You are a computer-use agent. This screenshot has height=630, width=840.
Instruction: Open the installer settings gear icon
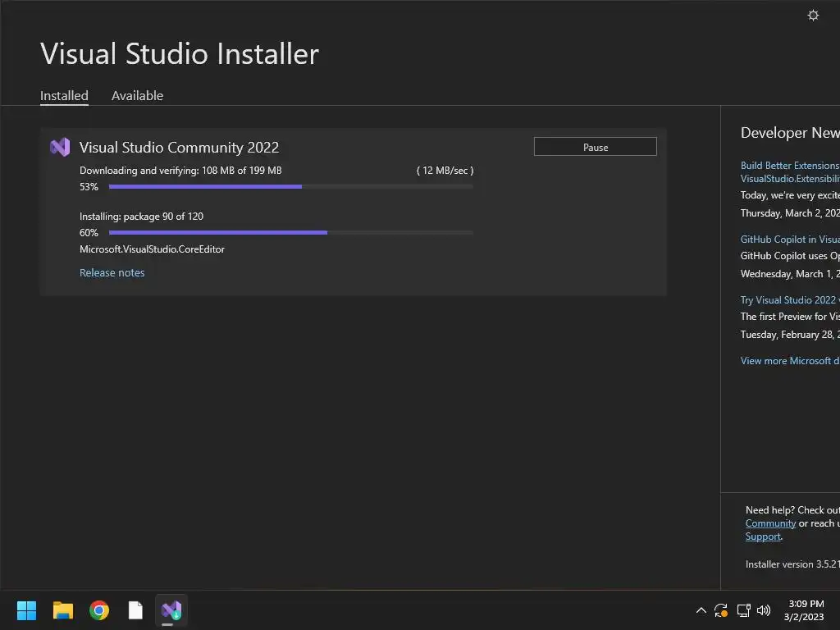tap(813, 15)
